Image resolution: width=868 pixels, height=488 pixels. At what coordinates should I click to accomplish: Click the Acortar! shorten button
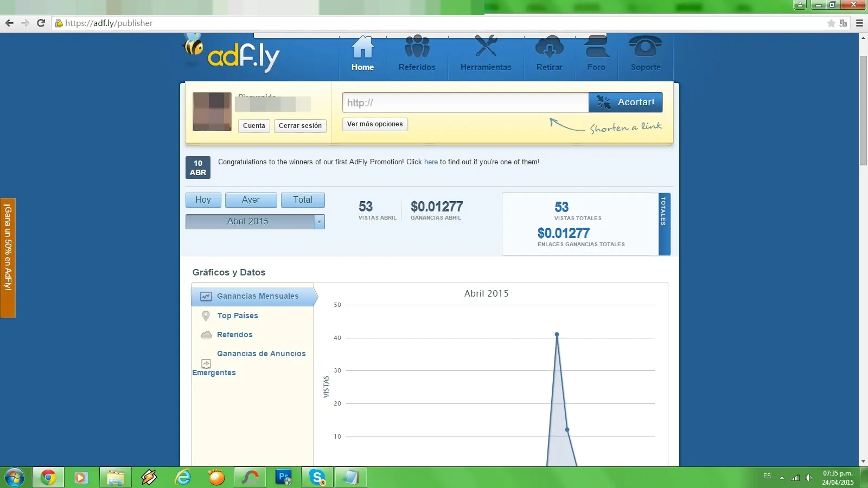click(x=626, y=102)
